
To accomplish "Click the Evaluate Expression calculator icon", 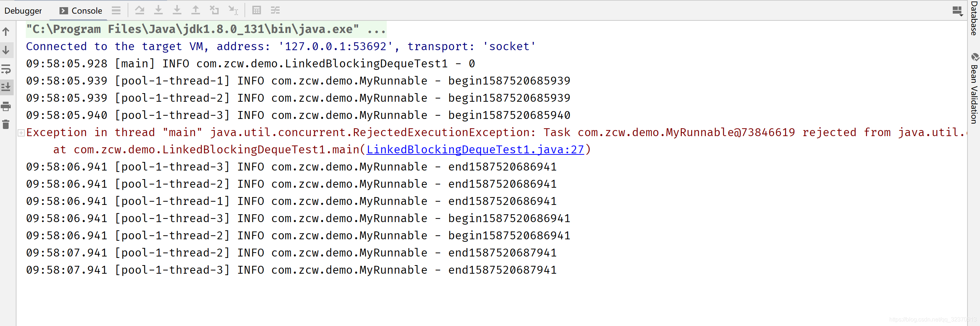I will [257, 10].
